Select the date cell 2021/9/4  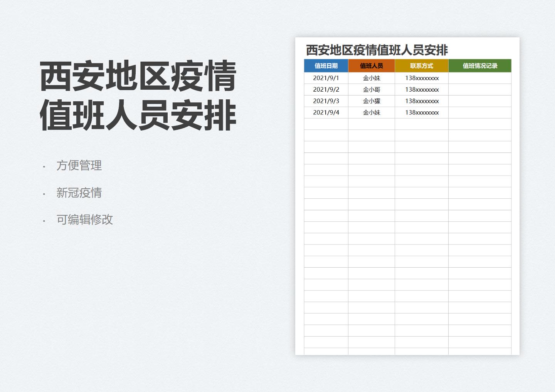pyautogui.click(x=326, y=112)
